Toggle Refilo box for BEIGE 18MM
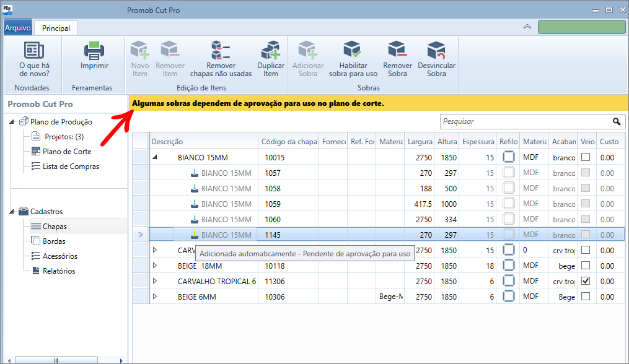The width and height of the screenshot is (629, 364). pyautogui.click(x=508, y=265)
